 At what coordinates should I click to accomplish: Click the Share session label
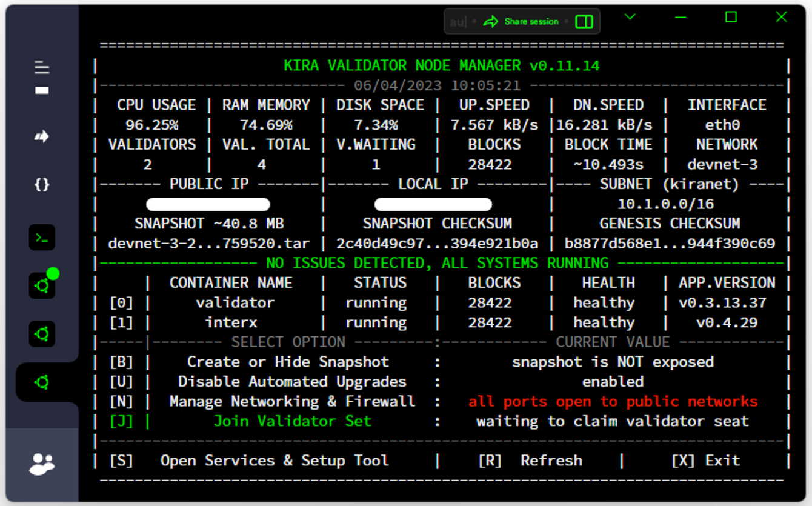[x=531, y=22]
